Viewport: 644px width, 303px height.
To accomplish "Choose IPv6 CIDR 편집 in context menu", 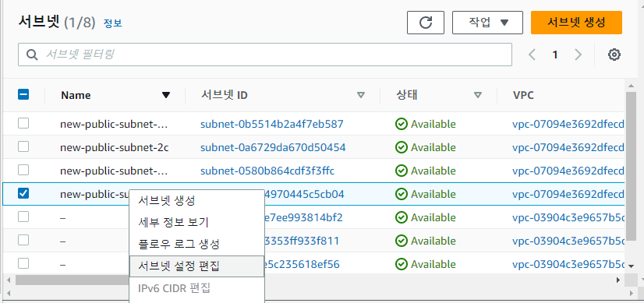I will point(196,287).
